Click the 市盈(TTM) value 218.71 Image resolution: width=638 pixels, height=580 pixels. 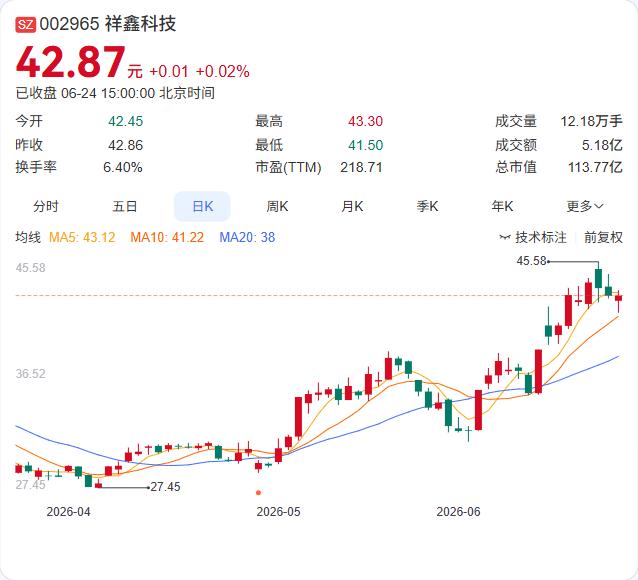[361, 167]
